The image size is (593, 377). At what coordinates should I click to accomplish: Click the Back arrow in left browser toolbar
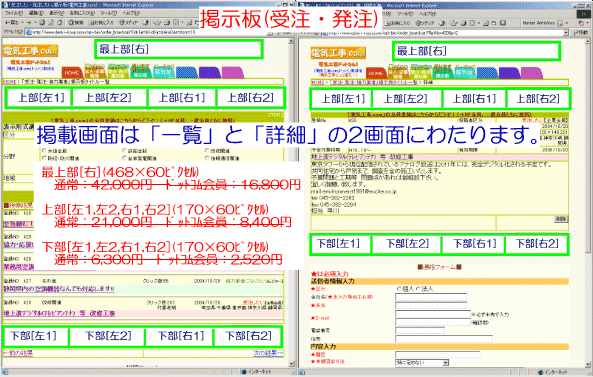[11, 23]
